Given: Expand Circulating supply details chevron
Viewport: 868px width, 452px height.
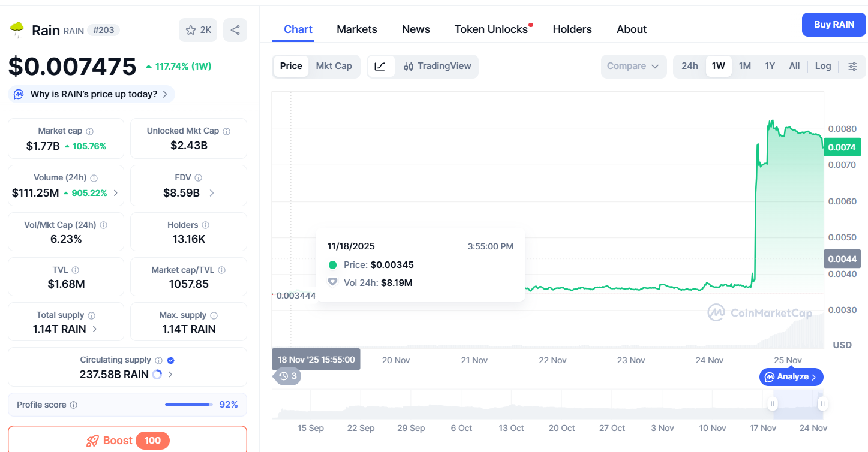Looking at the screenshot, I should pyautogui.click(x=170, y=375).
